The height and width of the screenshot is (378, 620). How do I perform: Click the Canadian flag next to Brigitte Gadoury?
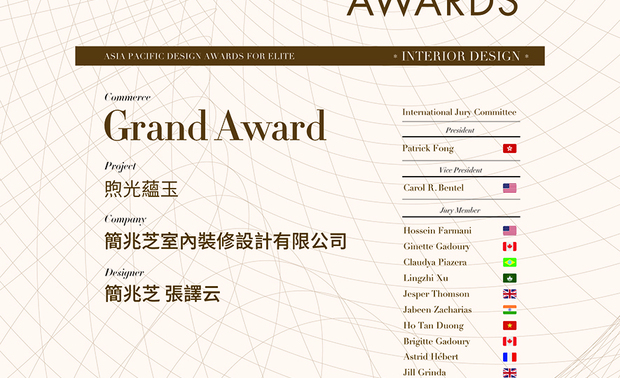point(509,341)
